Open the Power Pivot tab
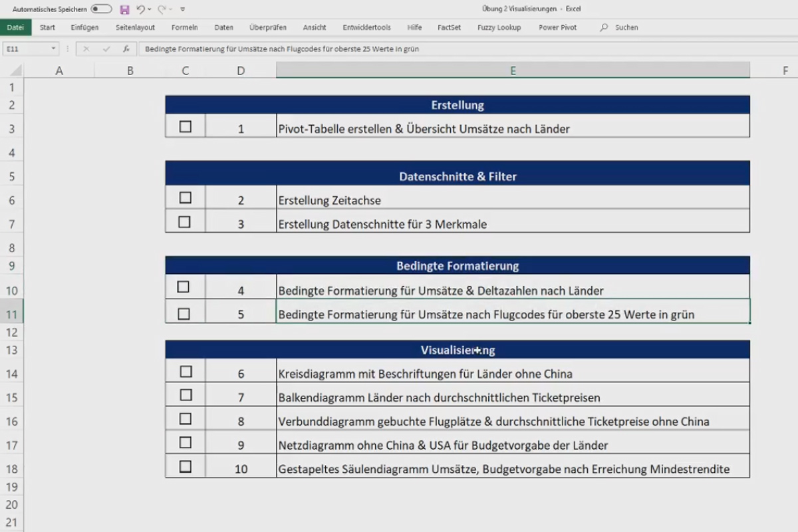Image resolution: width=798 pixels, height=532 pixels. coord(557,27)
